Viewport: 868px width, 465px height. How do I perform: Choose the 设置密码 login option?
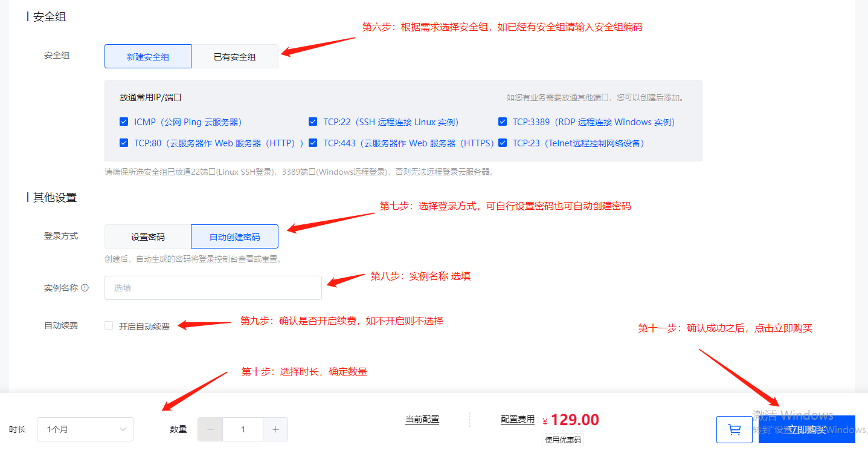click(x=148, y=236)
